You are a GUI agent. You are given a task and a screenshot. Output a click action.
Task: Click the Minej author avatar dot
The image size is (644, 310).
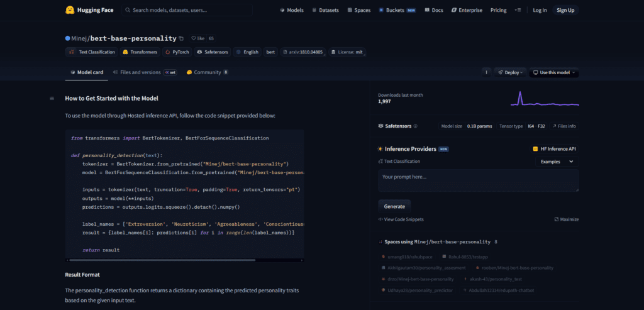click(x=68, y=38)
